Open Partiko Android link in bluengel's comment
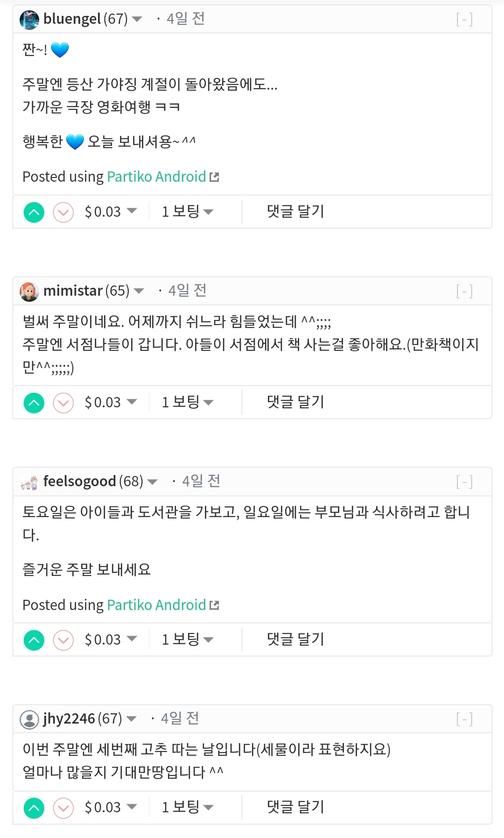This screenshot has width=504, height=838. (157, 177)
